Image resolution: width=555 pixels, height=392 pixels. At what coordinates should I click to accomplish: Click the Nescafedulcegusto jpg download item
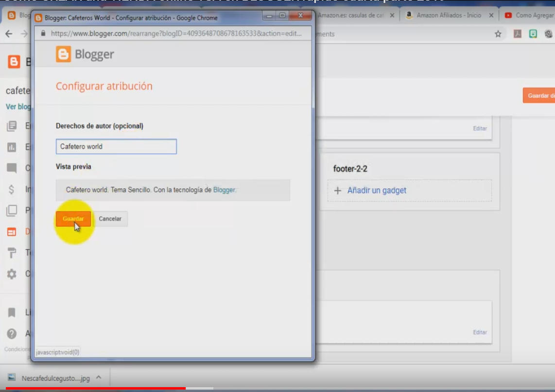point(55,378)
